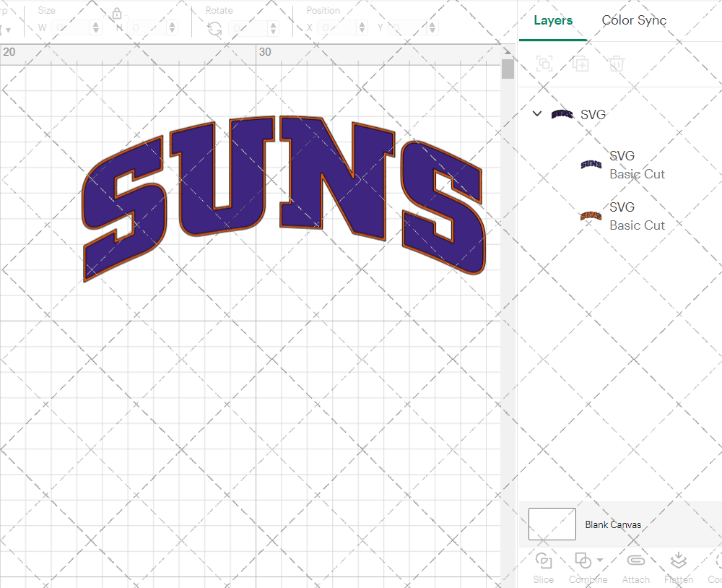Click the Height stepper arrows
This screenshot has height=588, width=722.
click(173, 27)
